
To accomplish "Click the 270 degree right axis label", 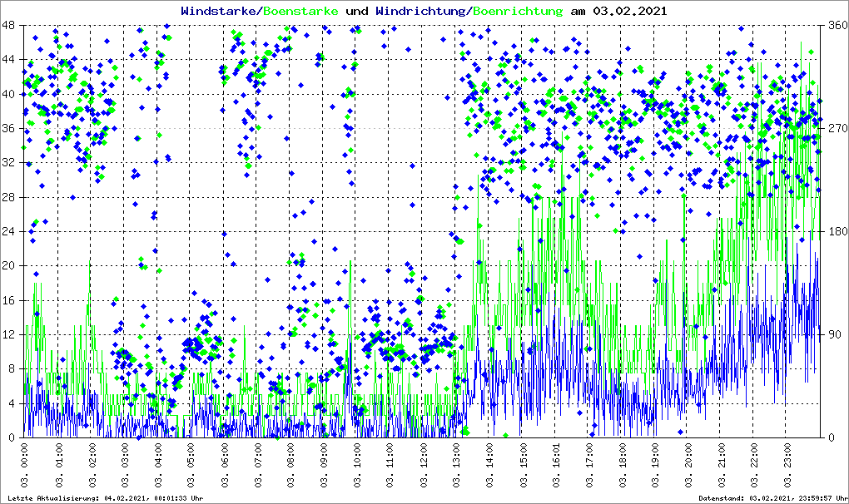I will coord(834,129).
